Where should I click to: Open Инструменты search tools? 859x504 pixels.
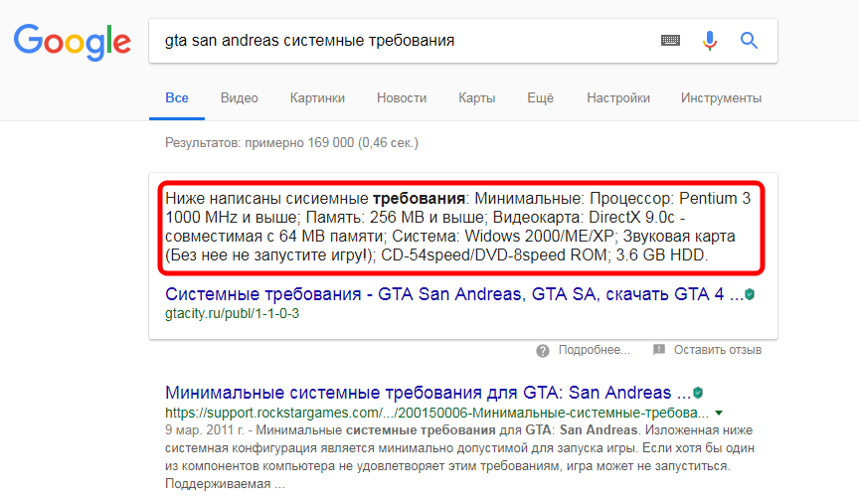pyautogui.click(x=721, y=98)
